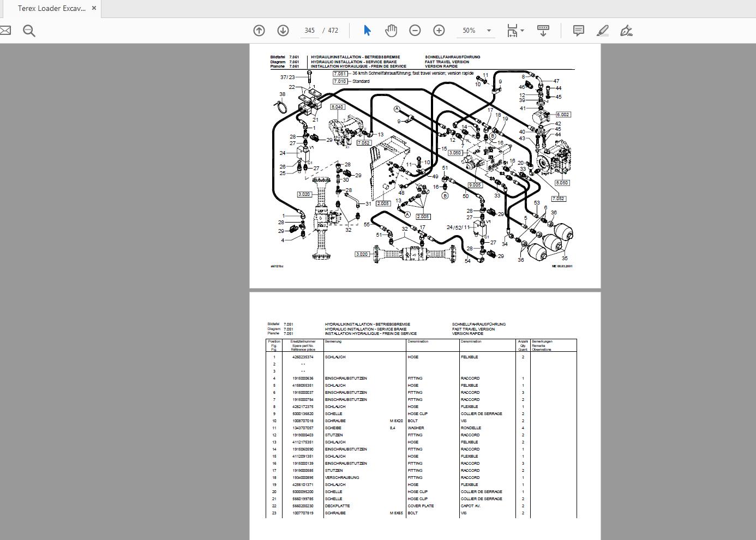Toggle Read Mode view
Image resolution: width=756 pixels, height=540 pixels.
[x=543, y=31]
